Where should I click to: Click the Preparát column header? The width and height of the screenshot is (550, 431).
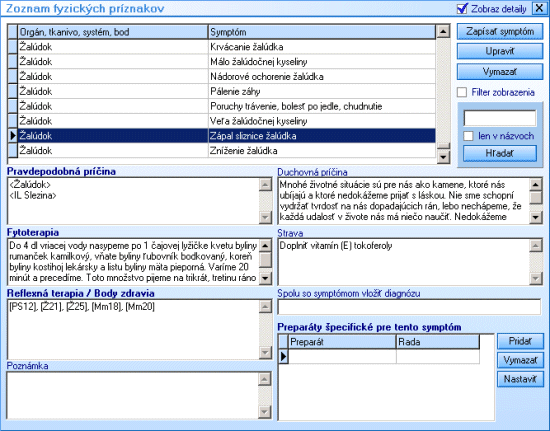342,342
